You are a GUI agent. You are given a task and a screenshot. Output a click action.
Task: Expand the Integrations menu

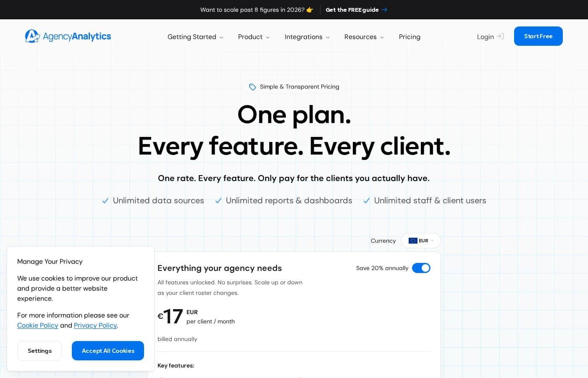307,37
